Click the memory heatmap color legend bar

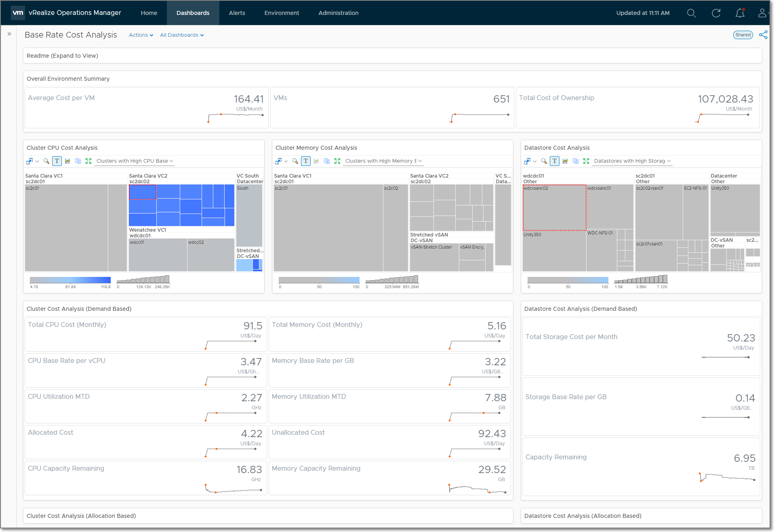(319, 280)
